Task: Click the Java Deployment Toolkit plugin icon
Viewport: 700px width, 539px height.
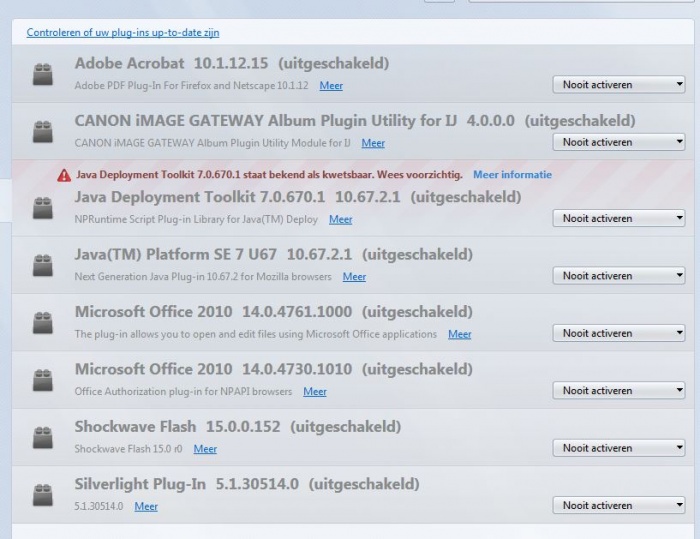Action: [x=43, y=208]
